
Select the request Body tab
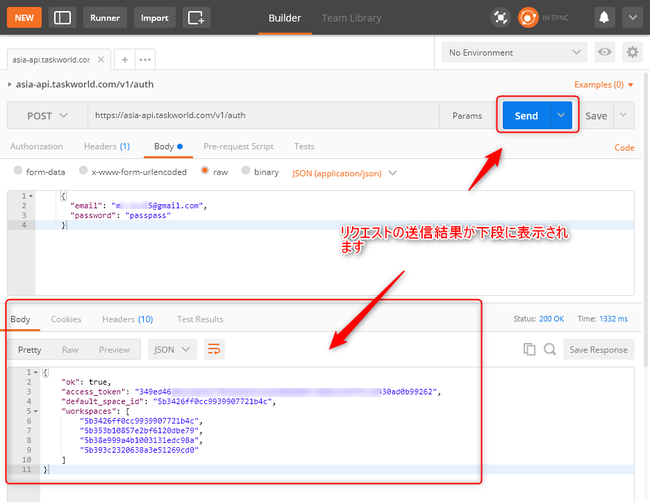(168, 146)
